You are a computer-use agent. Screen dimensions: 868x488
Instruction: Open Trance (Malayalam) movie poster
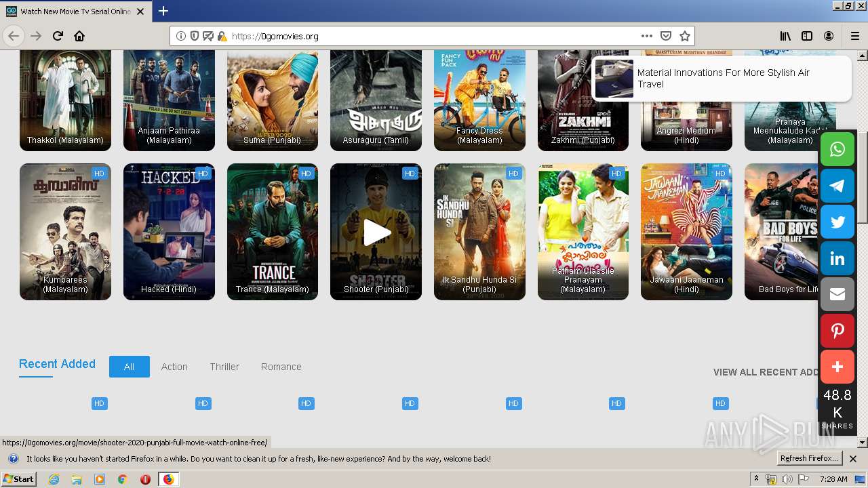coord(273,232)
